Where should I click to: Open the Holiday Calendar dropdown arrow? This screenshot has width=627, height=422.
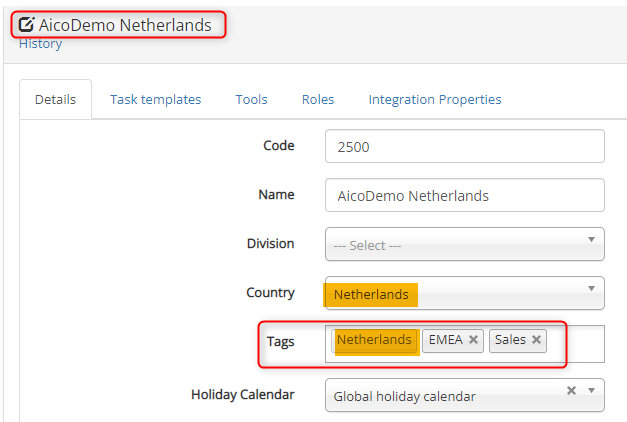click(x=590, y=390)
